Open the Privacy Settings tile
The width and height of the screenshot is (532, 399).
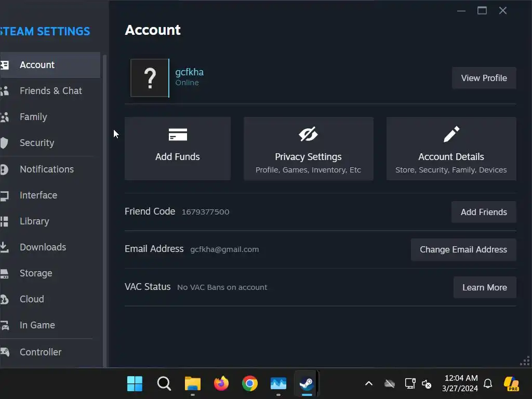309,149
